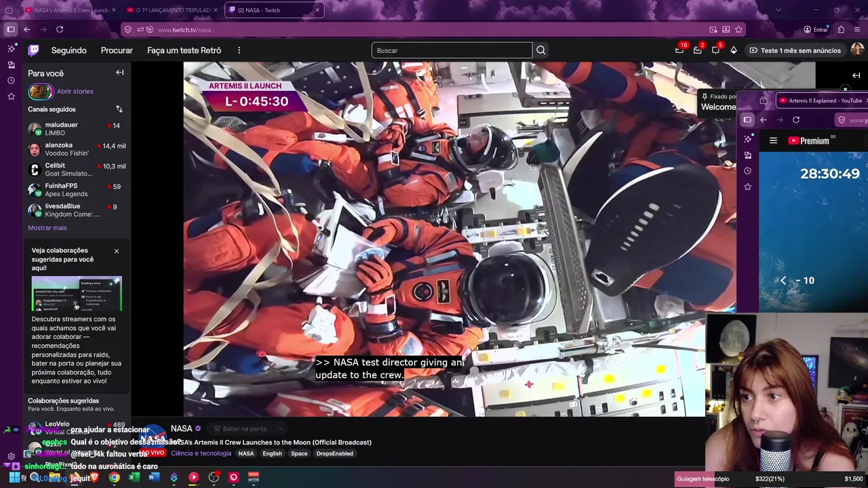Open Excel from the taskbar
Viewport: 868px width, 488px height.
[134, 477]
